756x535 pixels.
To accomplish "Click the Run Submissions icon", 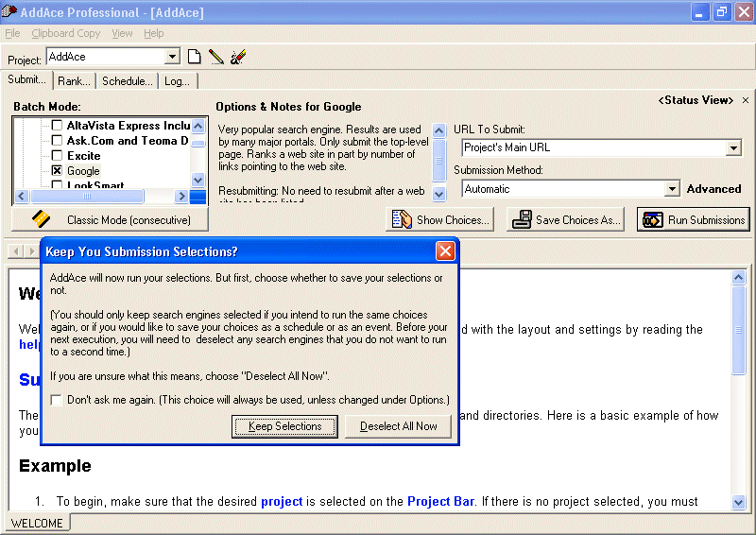I will (653, 220).
